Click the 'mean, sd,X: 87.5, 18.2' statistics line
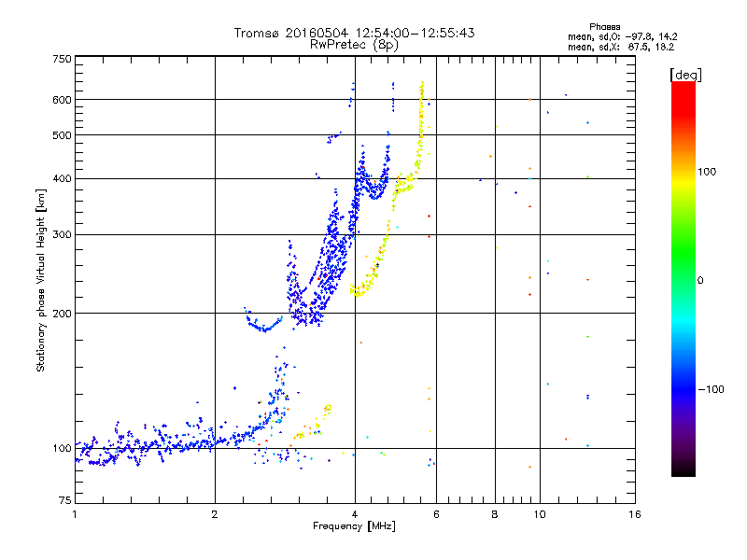 (x=621, y=48)
